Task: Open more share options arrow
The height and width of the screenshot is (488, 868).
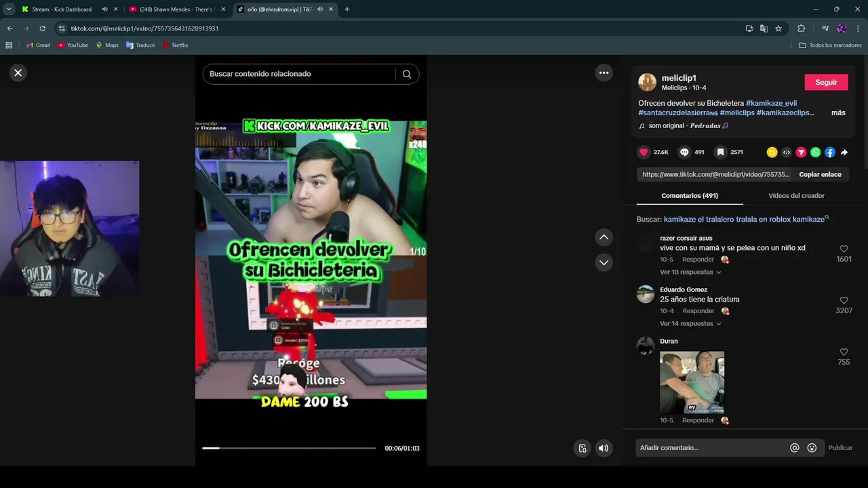Action: 844,152
